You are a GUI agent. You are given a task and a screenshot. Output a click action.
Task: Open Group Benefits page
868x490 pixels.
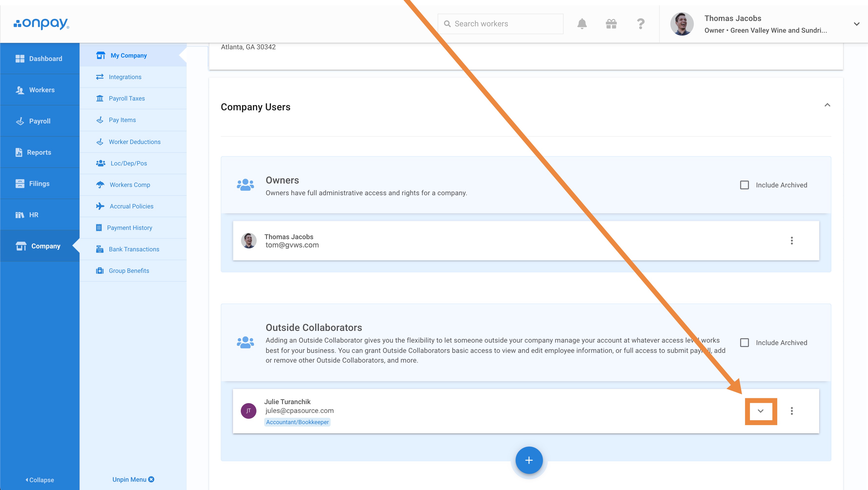pyautogui.click(x=133, y=271)
